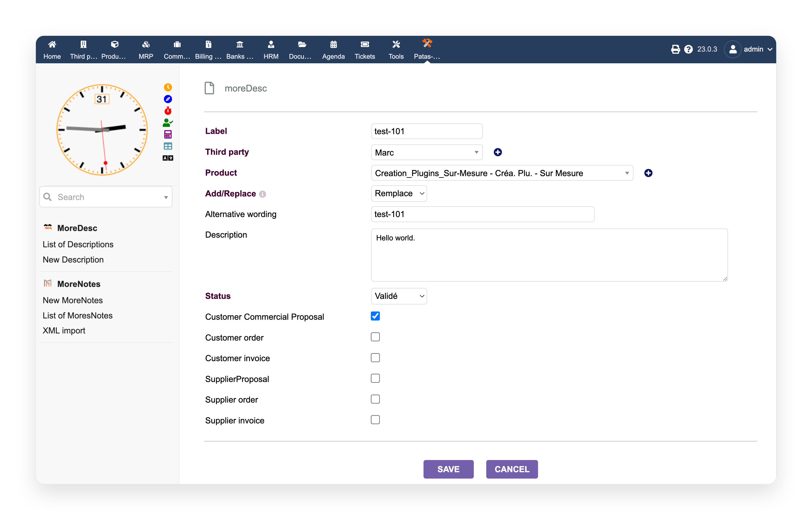
Task: Open the help question mark icon
Action: (688, 49)
